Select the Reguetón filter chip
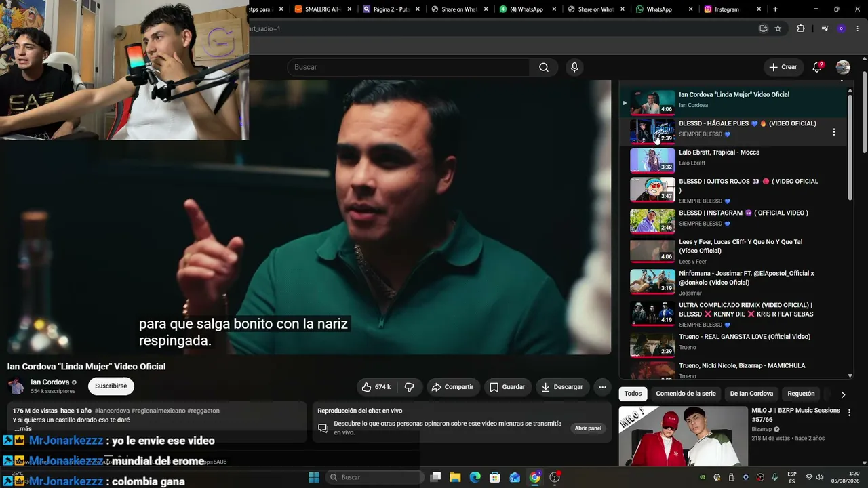 click(801, 394)
